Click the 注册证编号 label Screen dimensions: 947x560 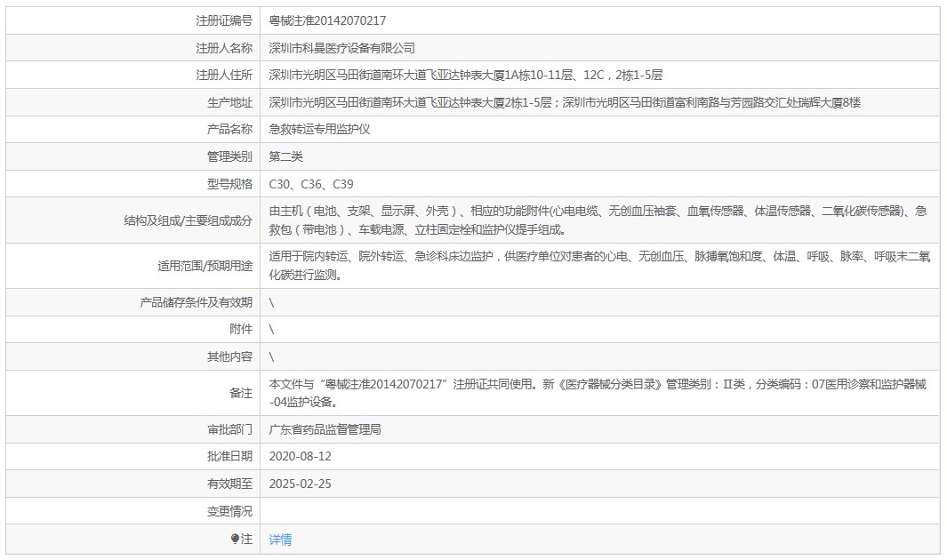(x=224, y=20)
